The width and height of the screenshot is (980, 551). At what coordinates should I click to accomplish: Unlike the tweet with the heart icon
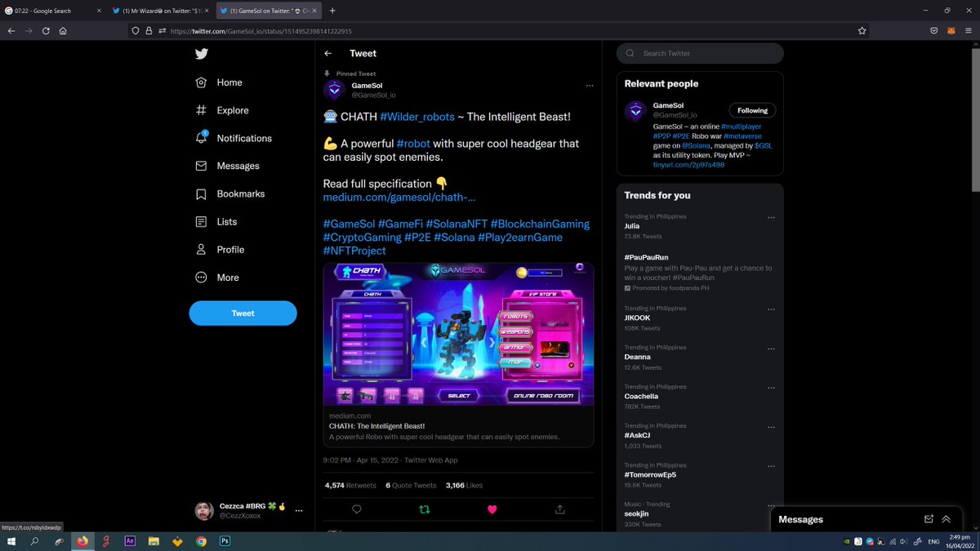(x=492, y=509)
